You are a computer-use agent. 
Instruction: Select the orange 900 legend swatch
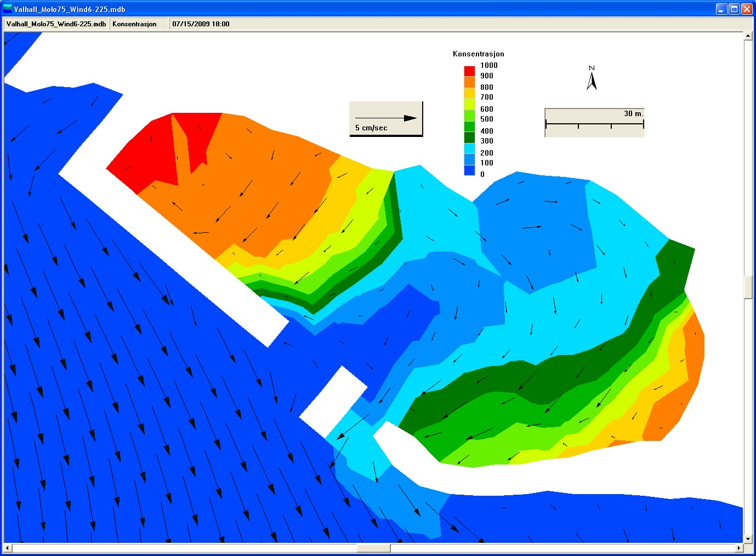[469, 82]
